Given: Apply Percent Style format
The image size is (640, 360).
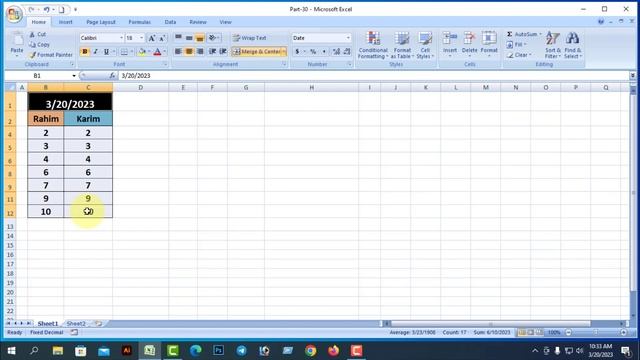Looking at the screenshot, I should 313,52.
